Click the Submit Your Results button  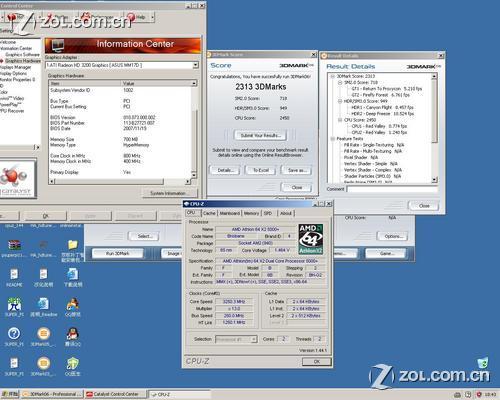point(261,136)
